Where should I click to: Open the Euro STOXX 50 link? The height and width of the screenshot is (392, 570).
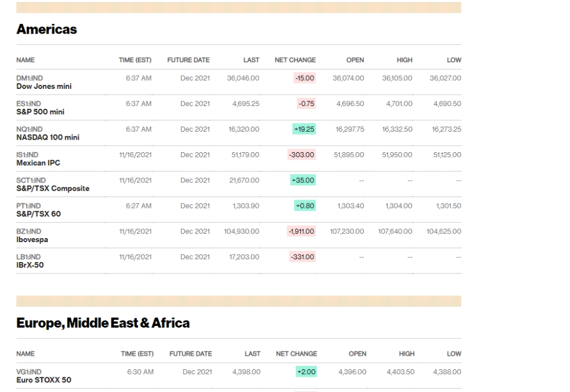[44, 380]
